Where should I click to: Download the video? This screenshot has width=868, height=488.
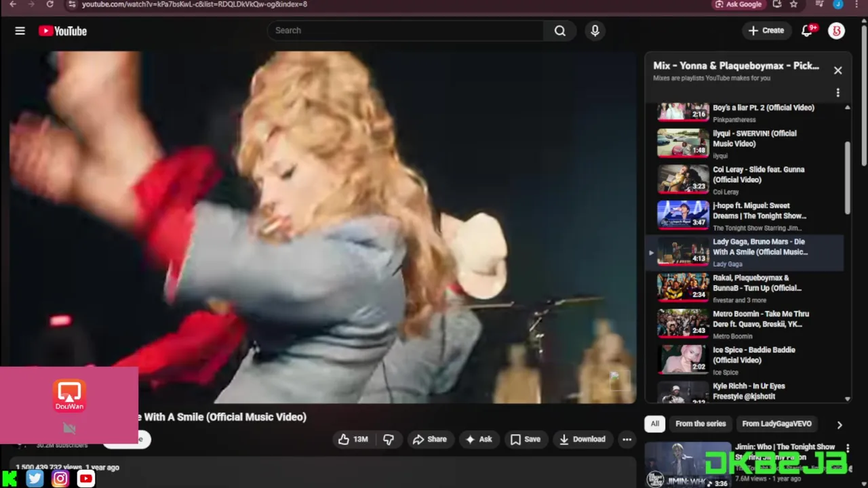tap(583, 439)
